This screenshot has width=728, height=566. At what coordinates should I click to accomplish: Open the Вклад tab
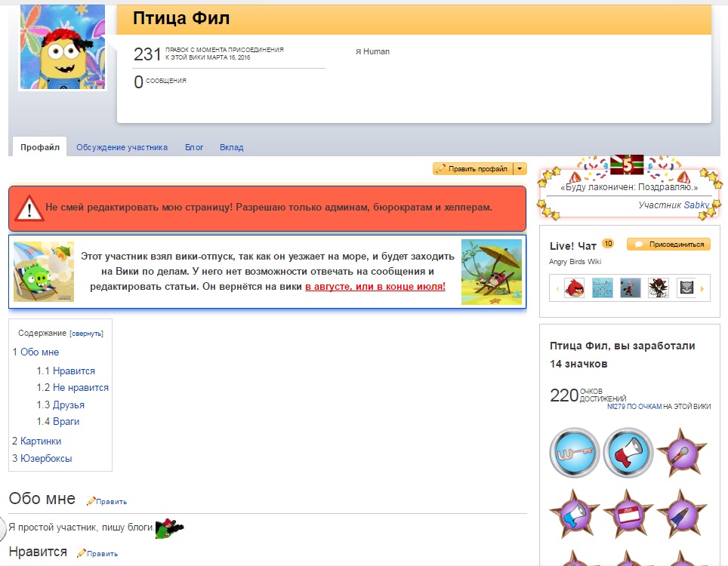click(231, 147)
